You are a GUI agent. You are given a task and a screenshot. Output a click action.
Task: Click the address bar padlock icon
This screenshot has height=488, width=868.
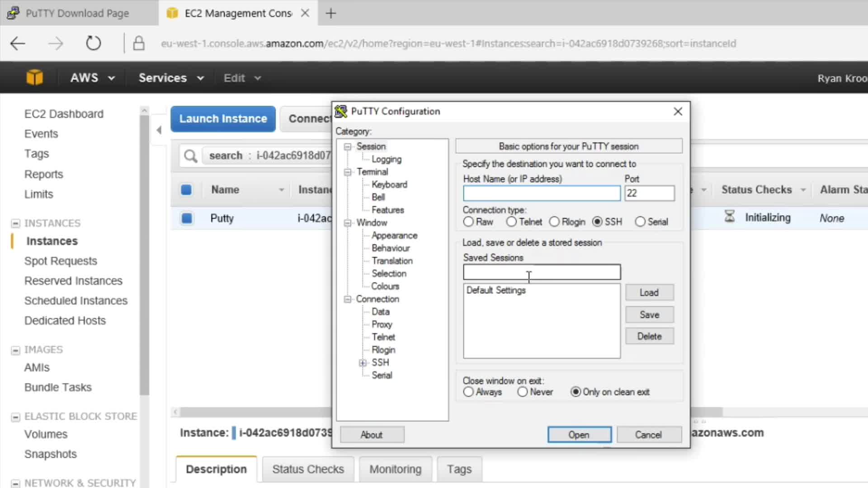point(139,43)
